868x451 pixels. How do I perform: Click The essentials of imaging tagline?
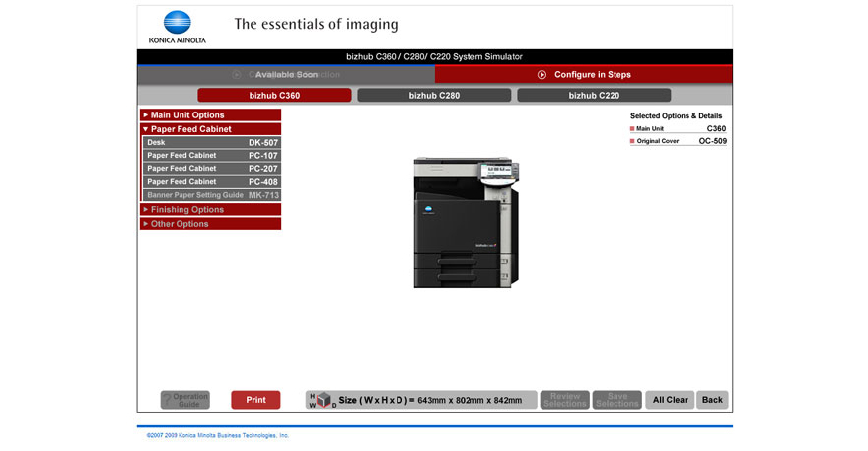coord(316,24)
